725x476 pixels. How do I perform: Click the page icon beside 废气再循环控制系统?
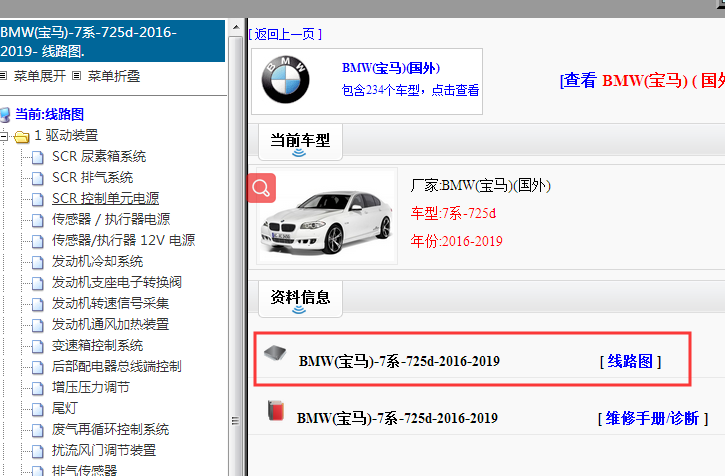coord(37,430)
